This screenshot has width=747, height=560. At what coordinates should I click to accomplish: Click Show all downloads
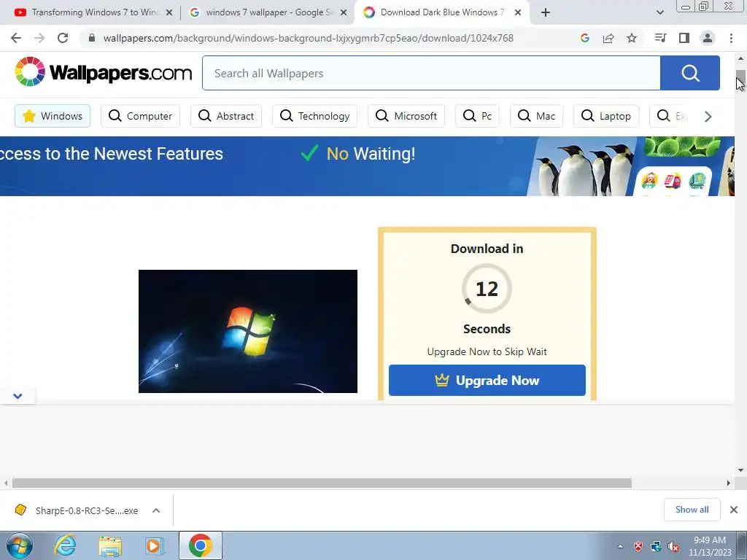[692, 510]
